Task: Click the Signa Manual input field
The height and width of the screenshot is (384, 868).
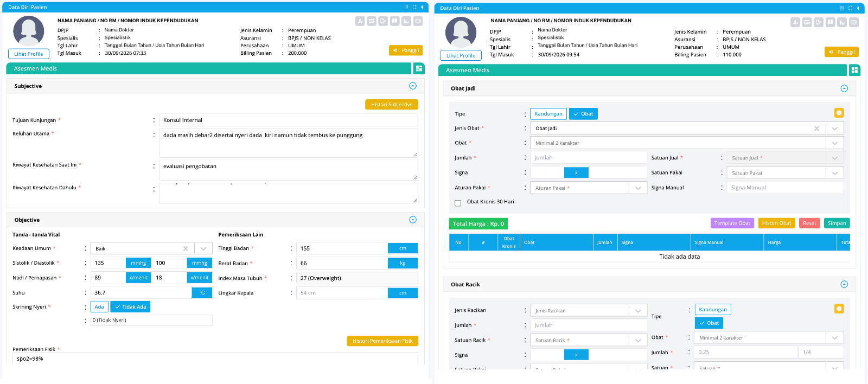Action: pyautogui.click(x=785, y=188)
